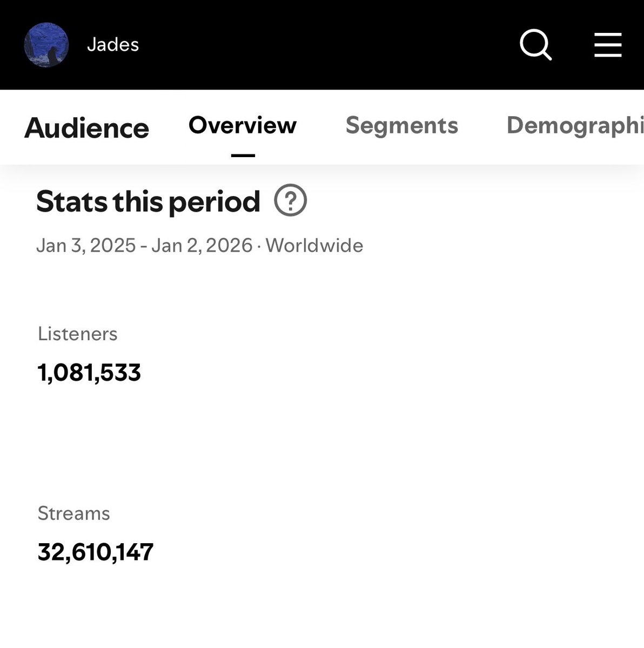Open the search magnifier icon

[x=536, y=45]
